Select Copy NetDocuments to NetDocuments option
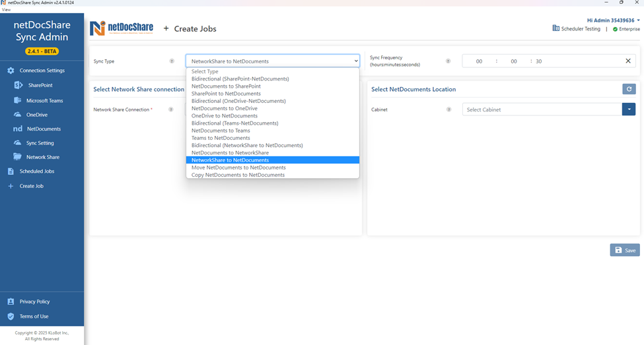The image size is (644, 345). (273, 175)
